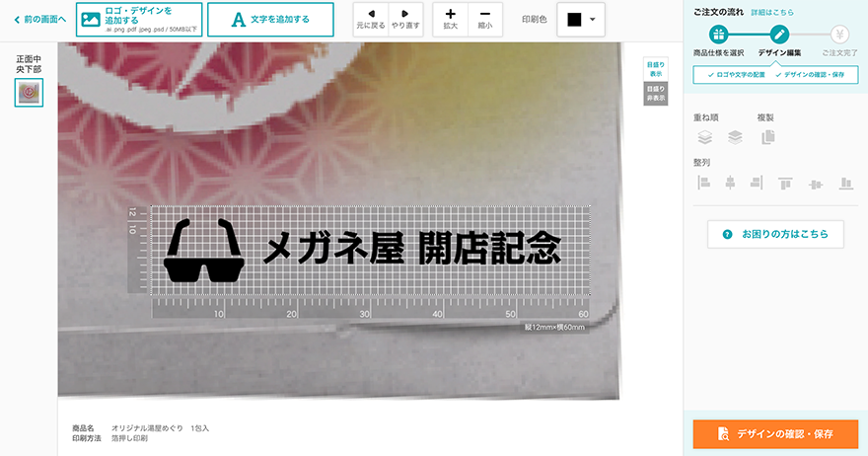Click the ロゴ・デザインを追加する button
This screenshot has height=456, width=868.
point(139,19)
